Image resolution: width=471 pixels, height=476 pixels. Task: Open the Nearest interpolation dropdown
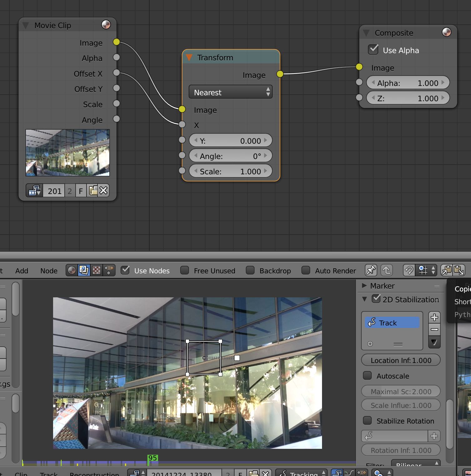click(231, 92)
